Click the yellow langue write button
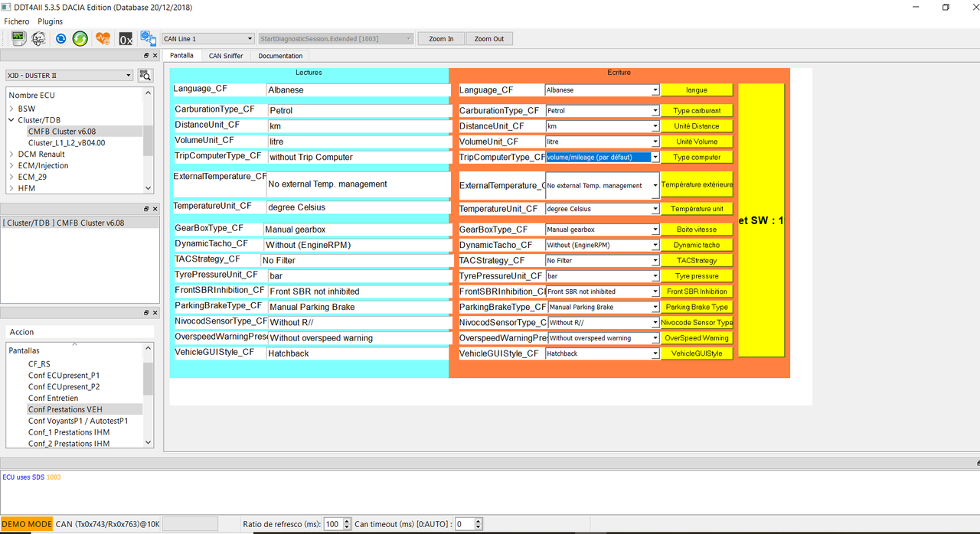 697,90
